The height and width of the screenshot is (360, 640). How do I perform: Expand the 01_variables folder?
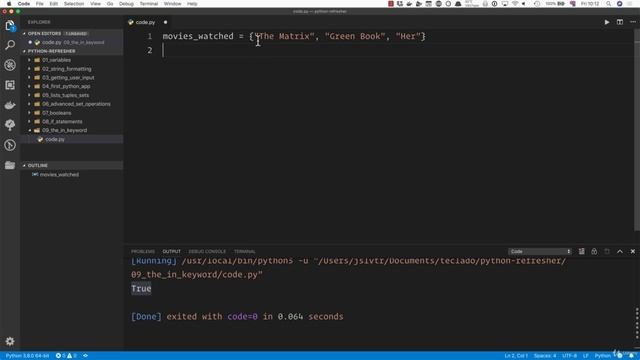point(56,60)
